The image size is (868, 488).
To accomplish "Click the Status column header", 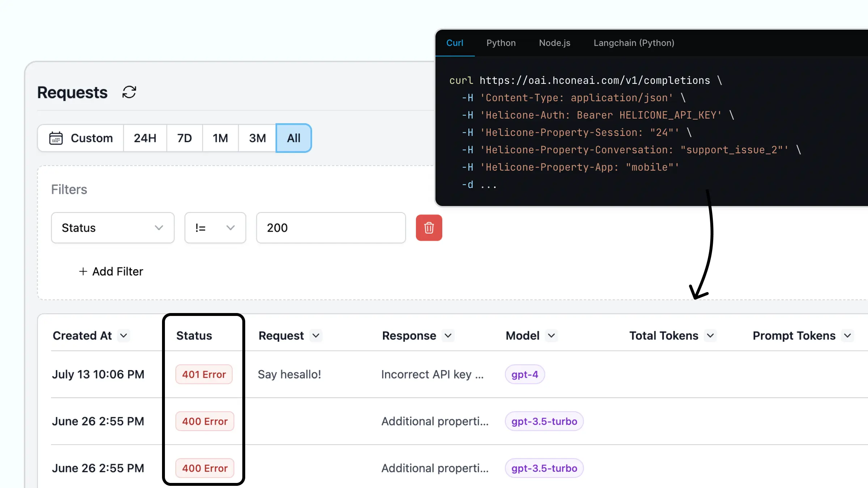I will pos(194,336).
